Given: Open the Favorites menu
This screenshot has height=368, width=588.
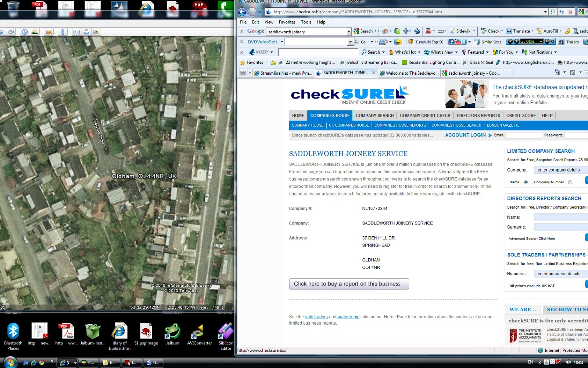Looking at the screenshot, I should 287,22.
